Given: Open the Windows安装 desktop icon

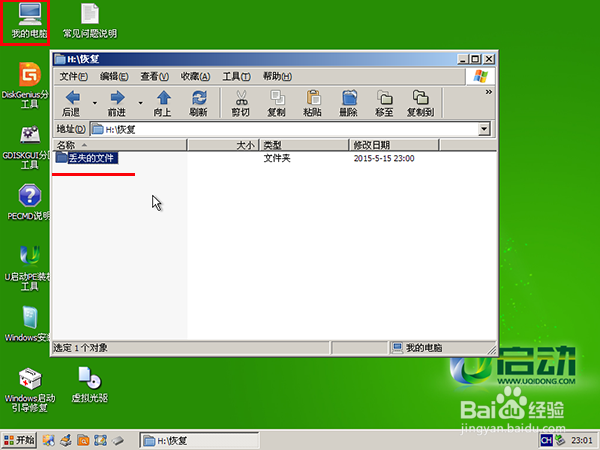Looking at the screenshot, I should 28,324.
